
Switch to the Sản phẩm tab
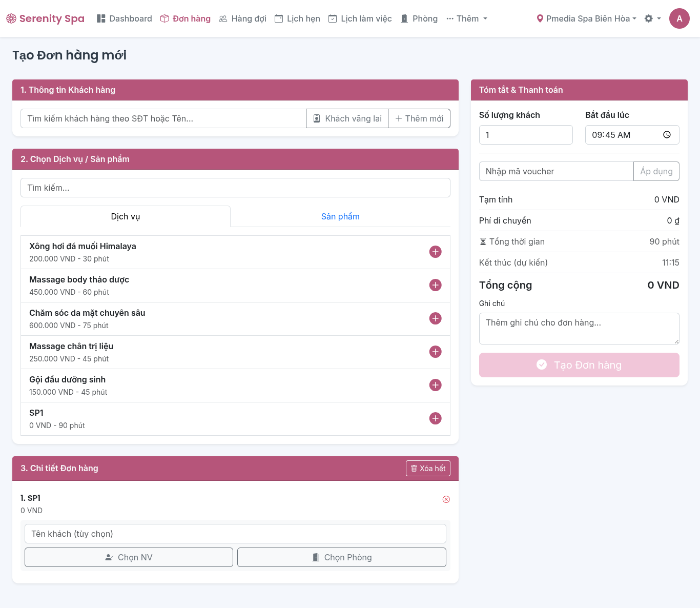[x=340, y=216]
